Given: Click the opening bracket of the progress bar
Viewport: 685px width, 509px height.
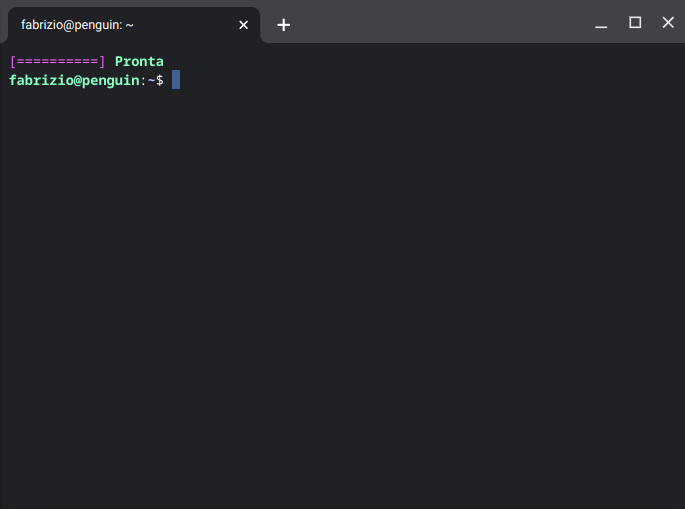Looking at the screenshot, I should [13, 62].
